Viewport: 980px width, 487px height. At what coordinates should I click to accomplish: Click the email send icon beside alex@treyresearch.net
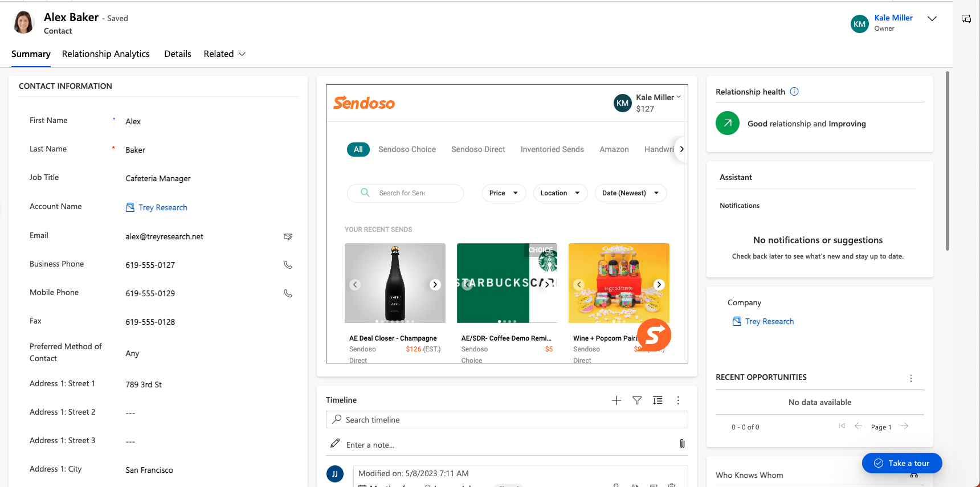click(288, 236)
